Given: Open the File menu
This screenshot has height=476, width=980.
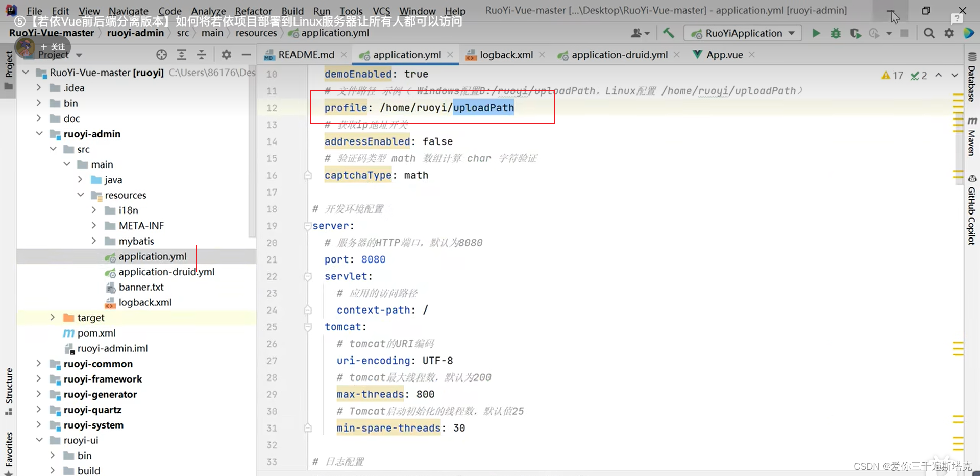Looking at the screenshot, I should pyautogui.click(x=34, y=11).
